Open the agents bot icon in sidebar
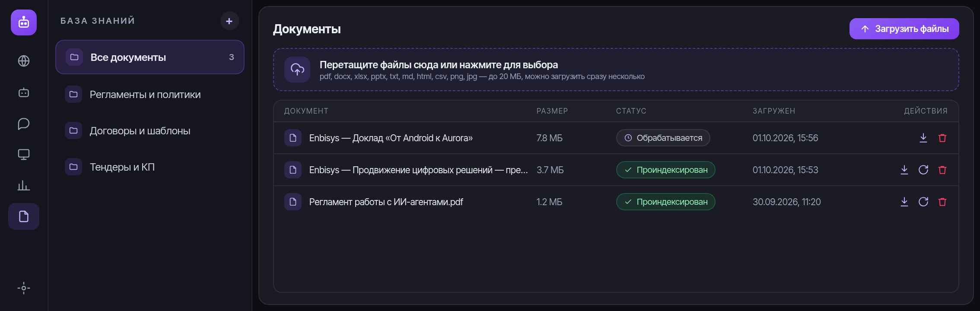 click(x=24, y=92)
